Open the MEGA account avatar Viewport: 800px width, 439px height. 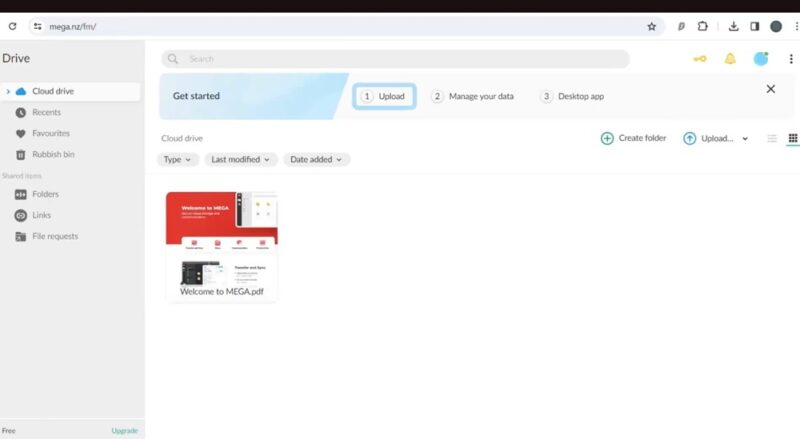pyautogui.click(x=761, y=59)
